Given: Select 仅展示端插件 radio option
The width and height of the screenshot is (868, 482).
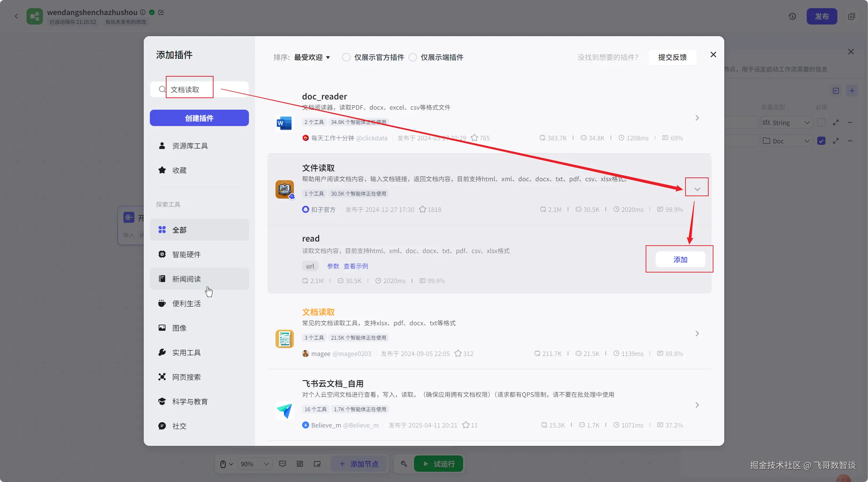Looking at the screenshot, I should (412, 57).
